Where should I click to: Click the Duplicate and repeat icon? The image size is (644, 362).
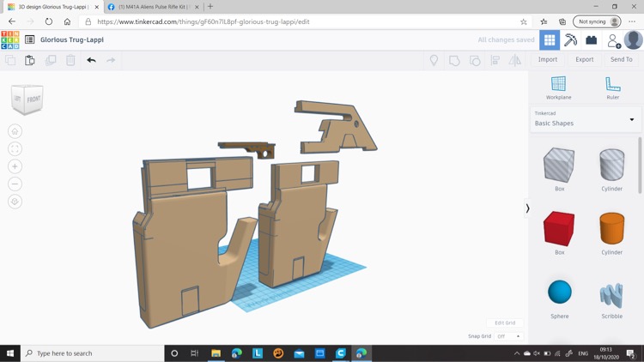[x=51, y=60]
